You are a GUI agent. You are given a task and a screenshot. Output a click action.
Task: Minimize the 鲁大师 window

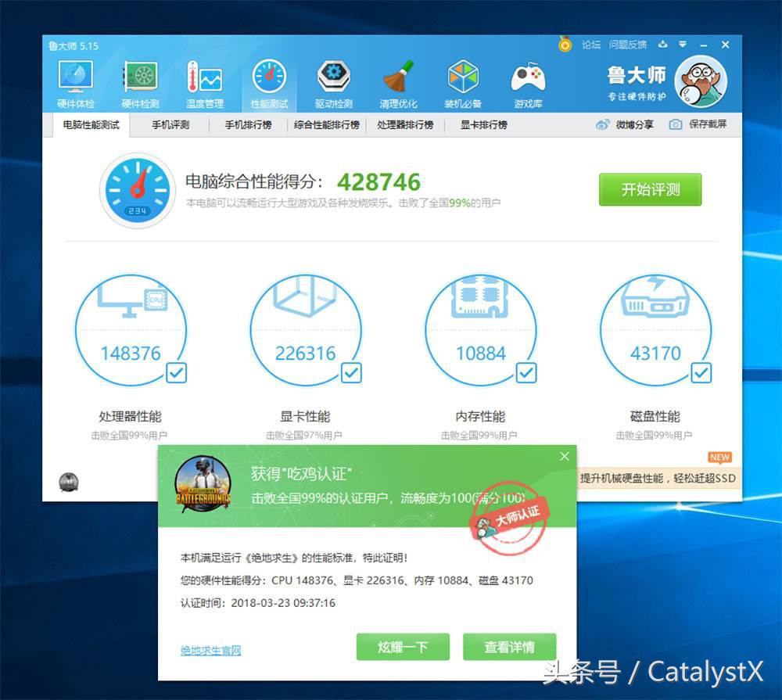pos(704,45)
